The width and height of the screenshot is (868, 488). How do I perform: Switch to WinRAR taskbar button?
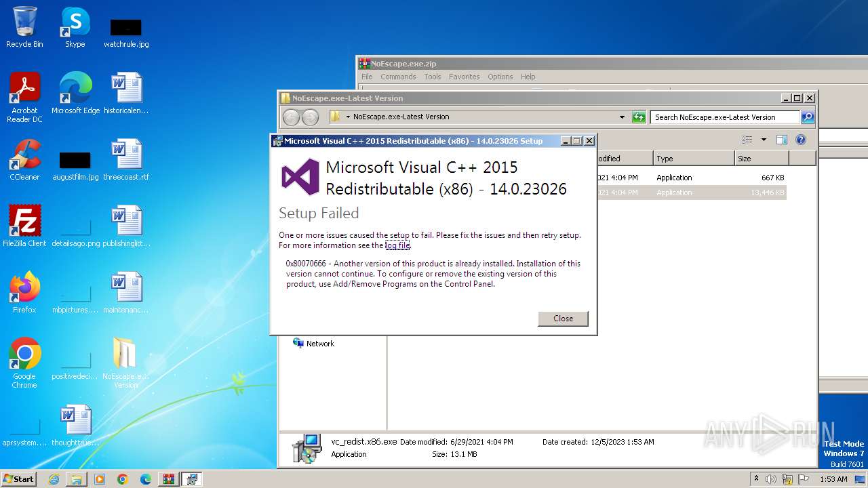tap(169, 479)
